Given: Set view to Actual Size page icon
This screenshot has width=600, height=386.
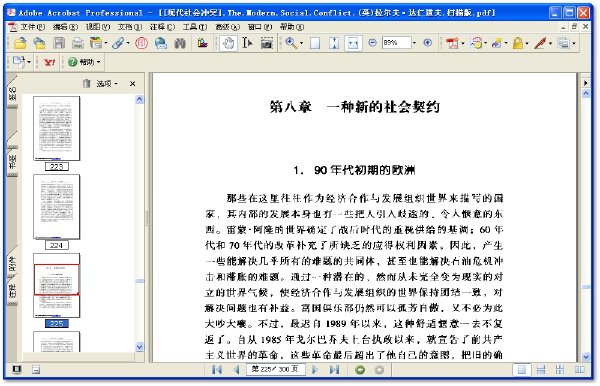Looking at the screenshot, I should point(315,43).
